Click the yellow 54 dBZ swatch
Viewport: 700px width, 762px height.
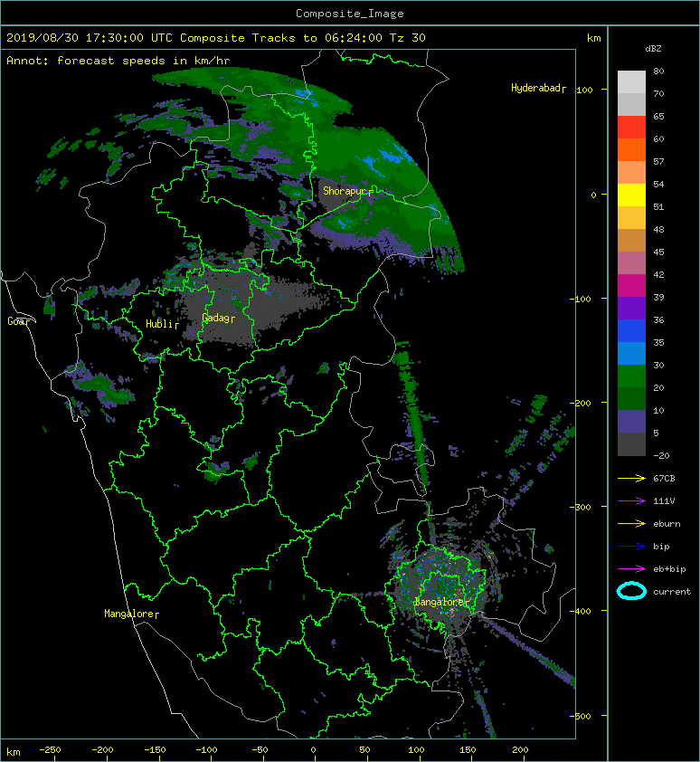coord(631,195)
